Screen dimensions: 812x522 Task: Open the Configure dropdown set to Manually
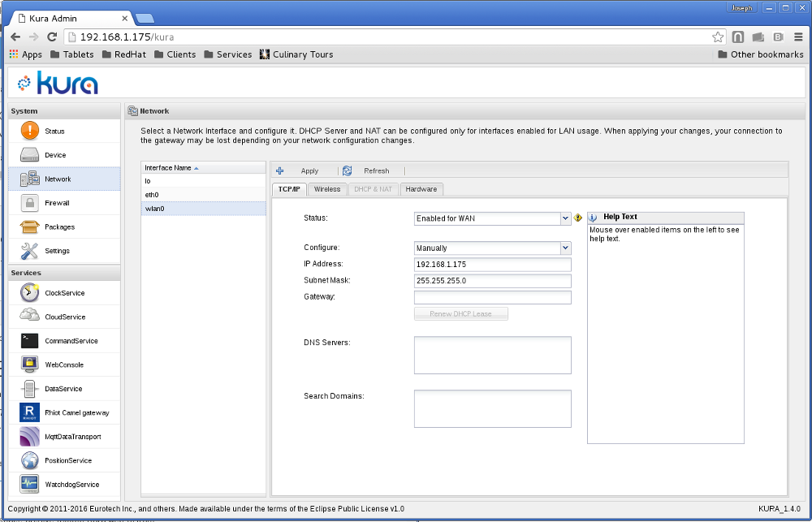coord(565,248)
